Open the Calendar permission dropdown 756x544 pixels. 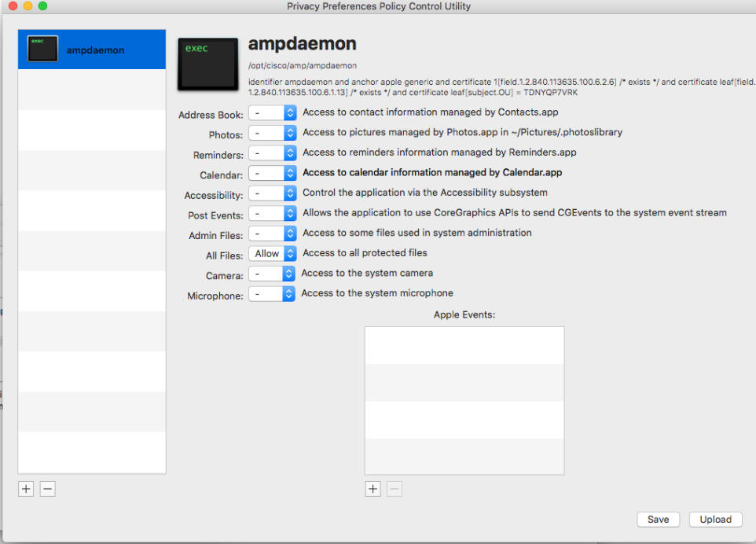pyautogui.click(x=273, y=173)
